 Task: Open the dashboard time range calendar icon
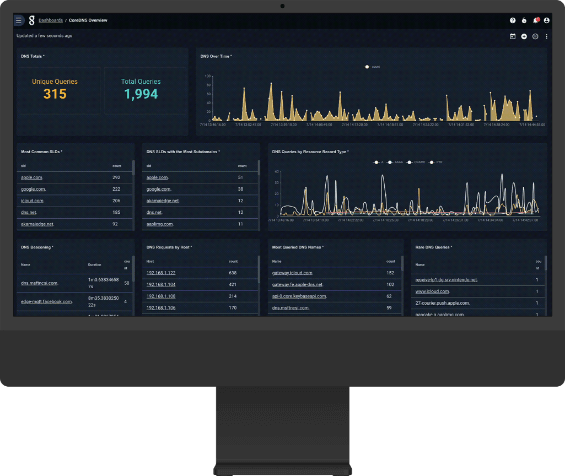[x=512, y=36]
